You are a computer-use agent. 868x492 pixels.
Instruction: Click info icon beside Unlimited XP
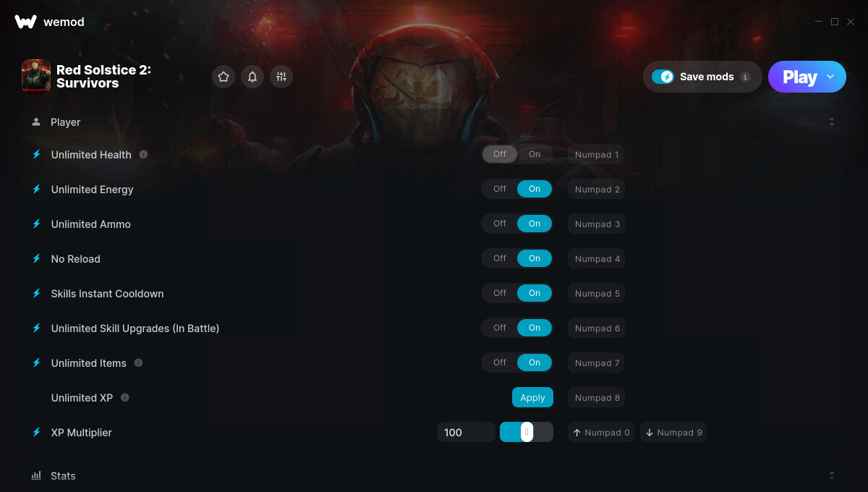tap(125, 397)
